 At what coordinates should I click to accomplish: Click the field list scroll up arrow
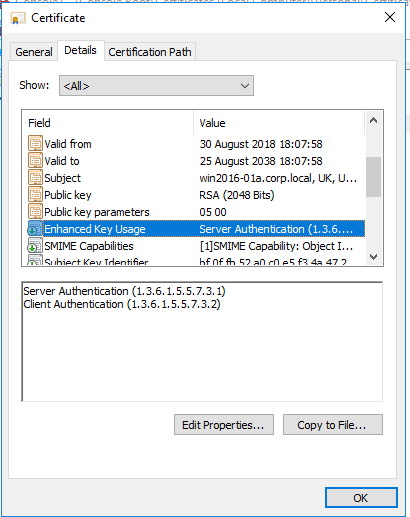coord(374,121)
